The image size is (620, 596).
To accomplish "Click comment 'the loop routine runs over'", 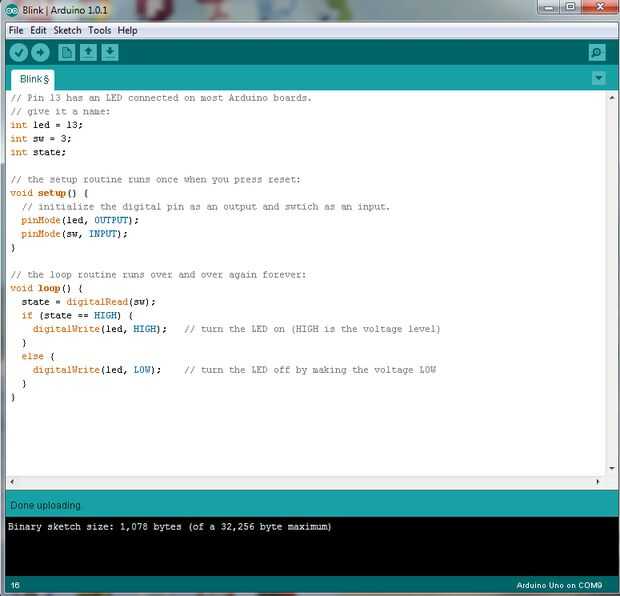I will tap(158, 274).
